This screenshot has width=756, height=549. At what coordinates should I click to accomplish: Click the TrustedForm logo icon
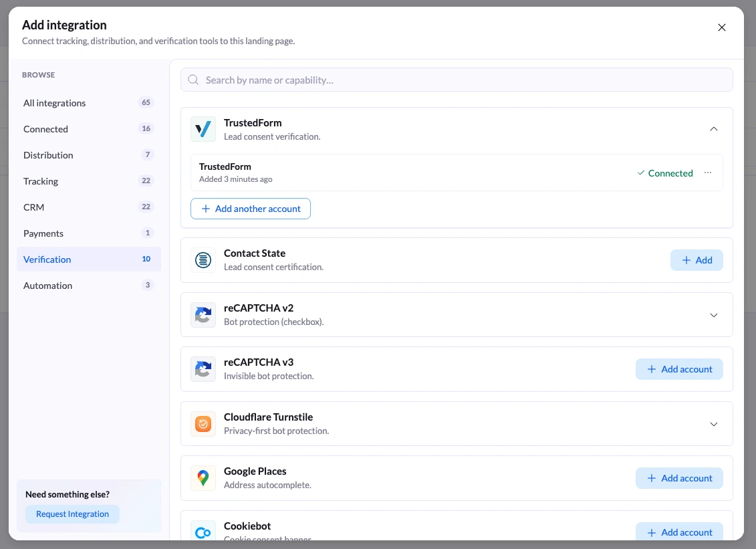(x=203, y=129)
